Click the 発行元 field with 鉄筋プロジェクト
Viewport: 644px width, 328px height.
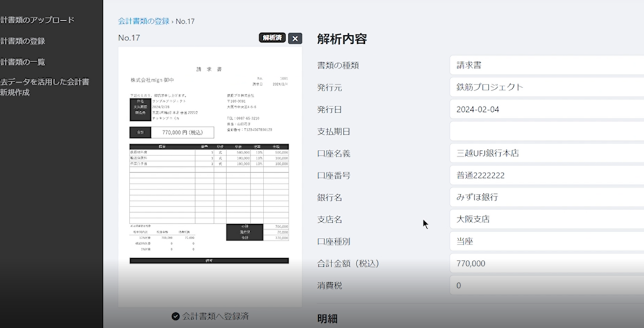[x=546, y=88]
